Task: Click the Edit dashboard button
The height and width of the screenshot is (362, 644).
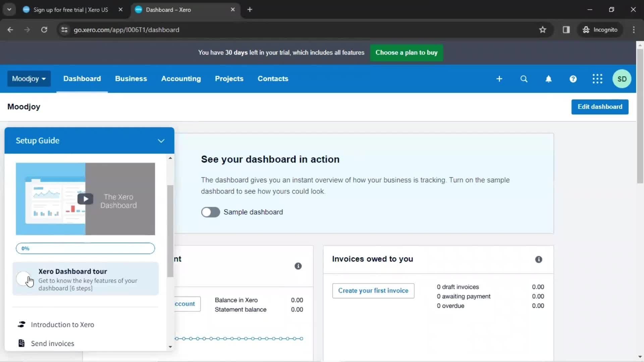Action: click(x=600, y=107)
